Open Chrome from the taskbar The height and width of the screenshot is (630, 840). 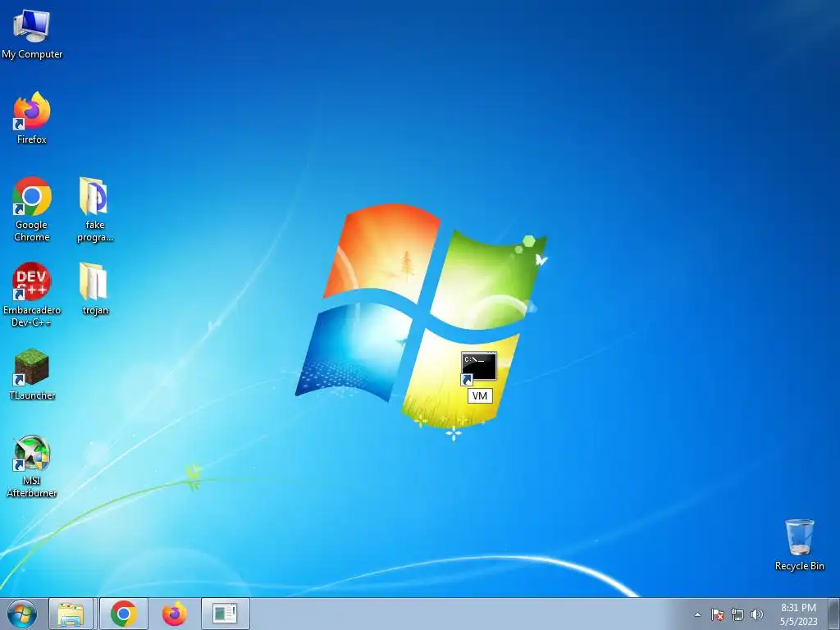tap(123, 614)
